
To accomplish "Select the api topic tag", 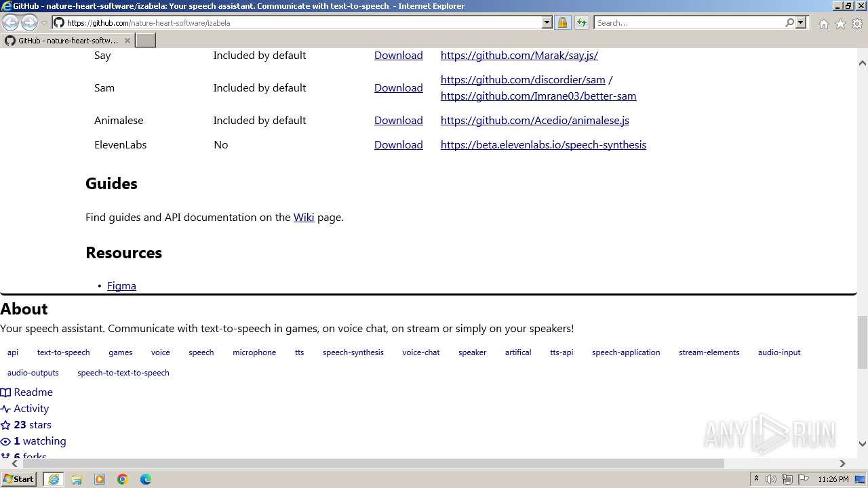I will click(x=13, y=352).
